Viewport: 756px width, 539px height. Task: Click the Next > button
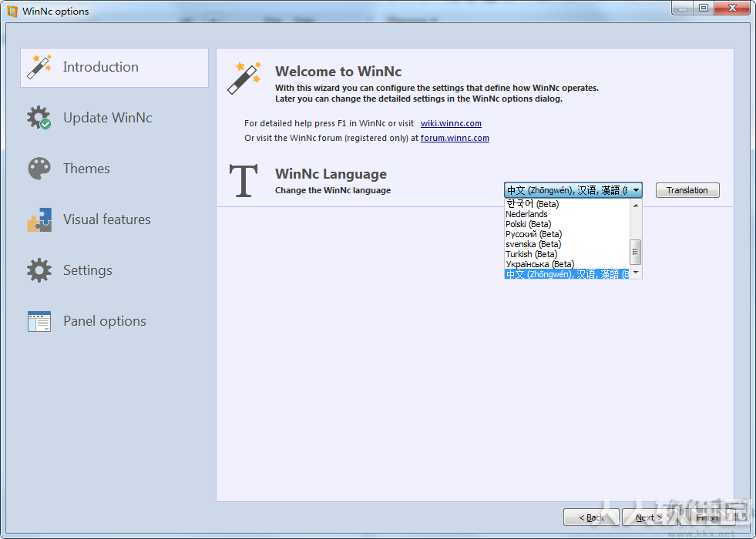(649, 517)
